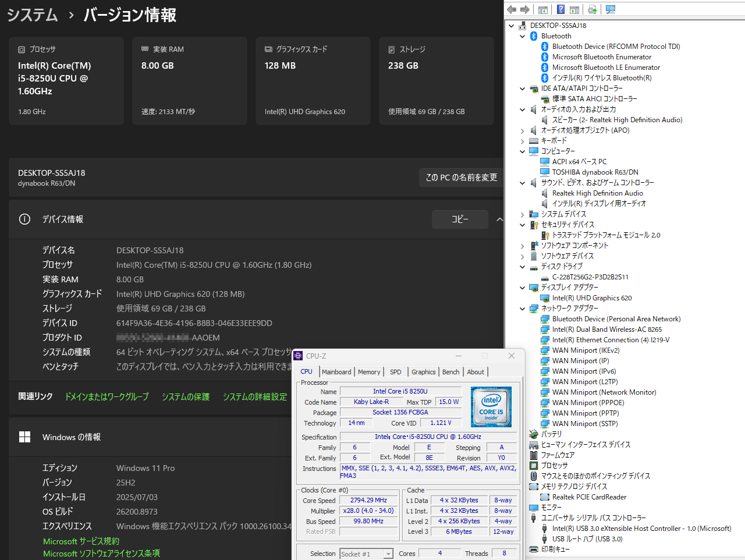Viewport: 745px width, 560px height.
Task: Click the Name field showing Intel Core i5 8250U
Action: click(400, 391)
